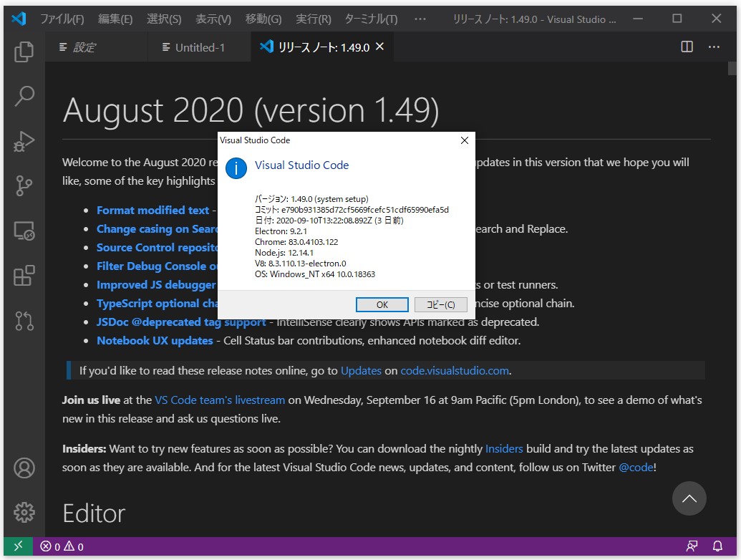
Task: Open the menu bar overflow ellipsis
Action: tap(420, 19)
